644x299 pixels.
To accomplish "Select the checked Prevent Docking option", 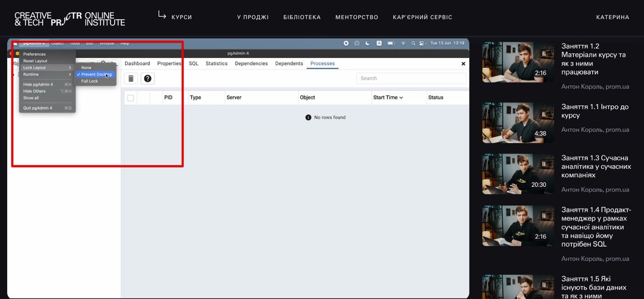I will click(96, 74).
